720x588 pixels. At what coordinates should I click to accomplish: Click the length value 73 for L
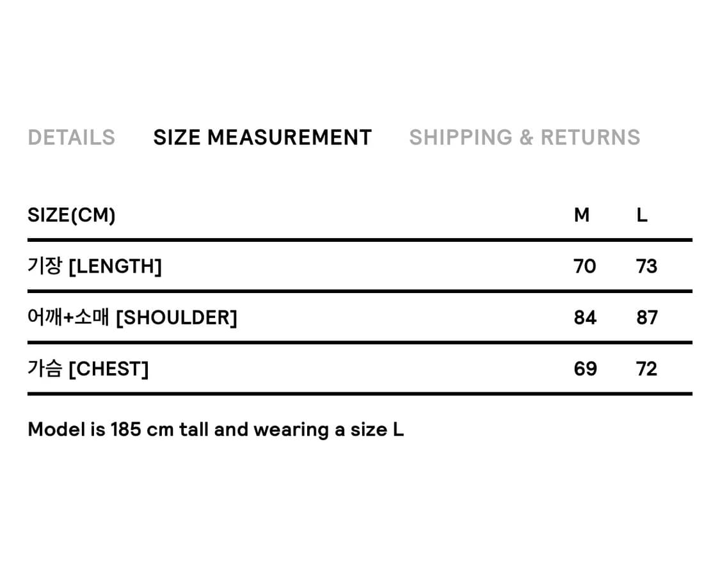(646, 266)
